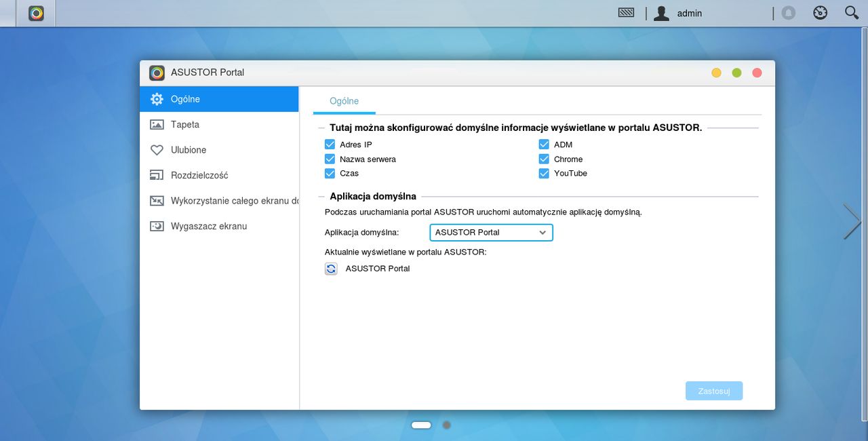Screen dimensions: 868x441
Task: Open the activity monitor gauge icon
Action: pos(821,13)
